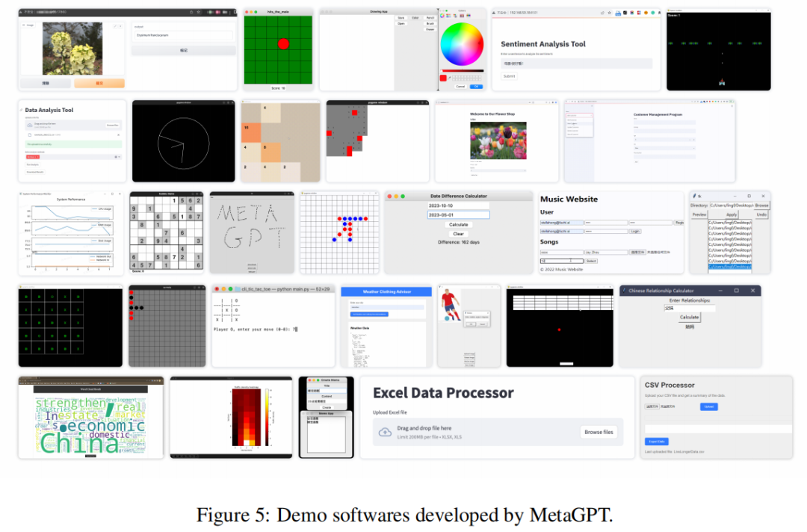The height and width of the screenshot is (532, 807).
Task: Click the 8 tile in the 2048 game
Action: 270,152
